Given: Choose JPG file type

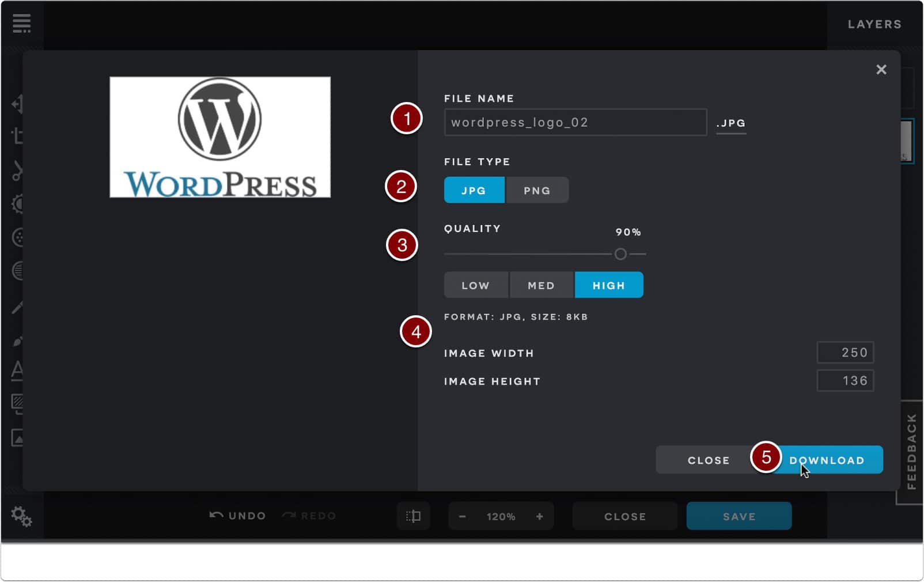Looking at the screenshot, I should (474, 190).
